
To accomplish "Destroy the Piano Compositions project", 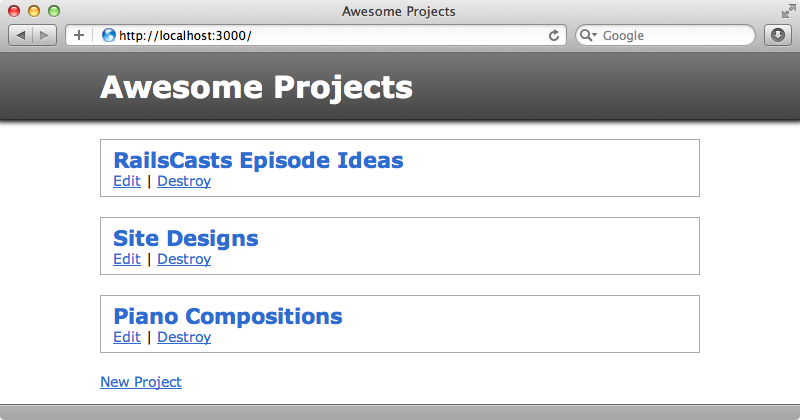I will (184, 337).
